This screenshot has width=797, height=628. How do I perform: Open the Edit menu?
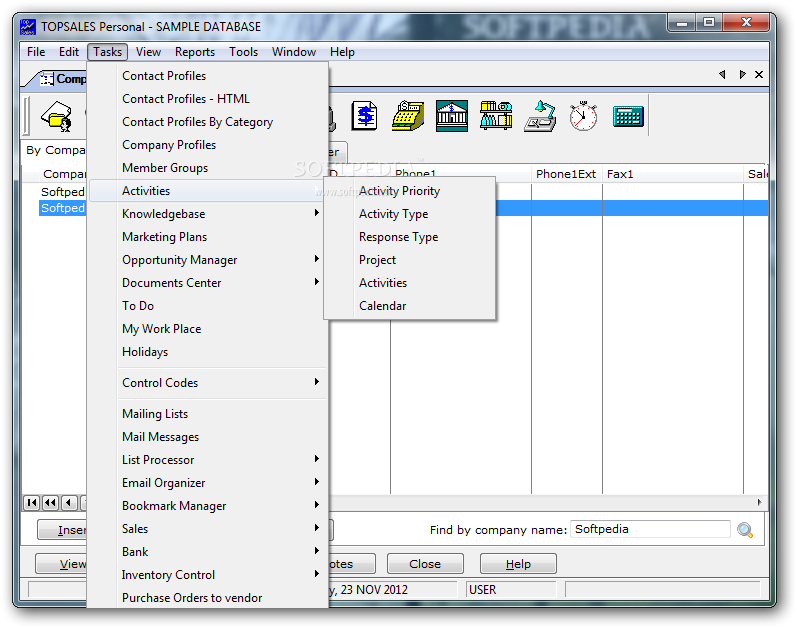point(69,52)
